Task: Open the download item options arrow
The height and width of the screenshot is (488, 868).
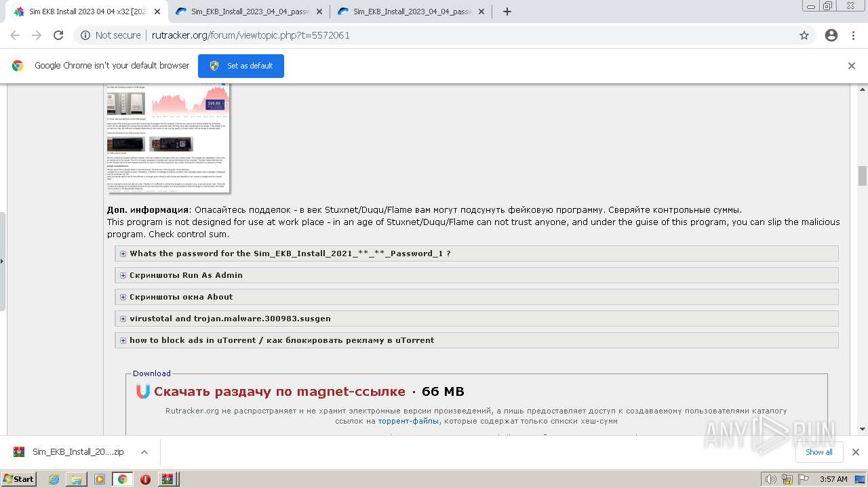Action: tap(144, 452)
